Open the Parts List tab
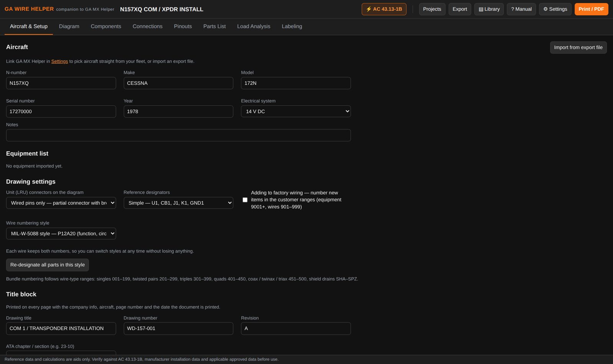This screenshot has height=364, width=613. (x=215, y=26)
